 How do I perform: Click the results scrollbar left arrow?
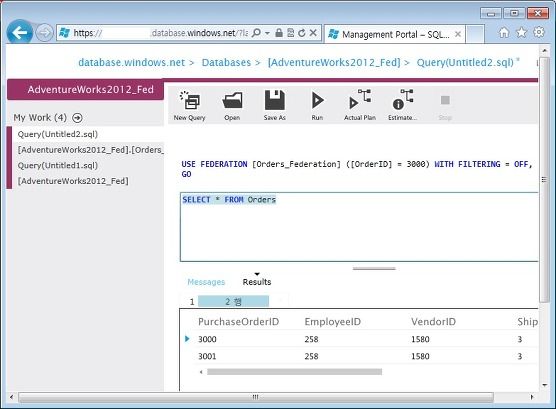pyautogui.click(x=201, y=372)
